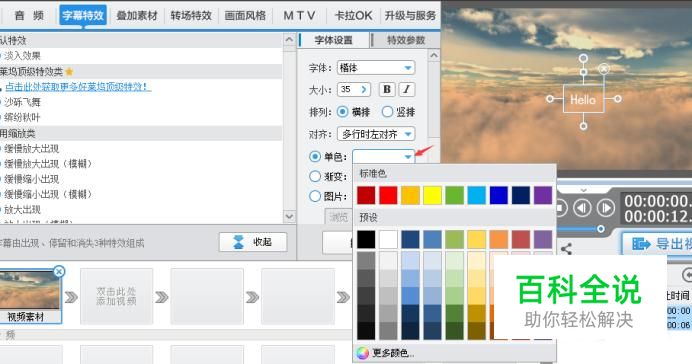Click the 更多颜色 more colors option
This screenshot has height=364, width=692.
393,353
